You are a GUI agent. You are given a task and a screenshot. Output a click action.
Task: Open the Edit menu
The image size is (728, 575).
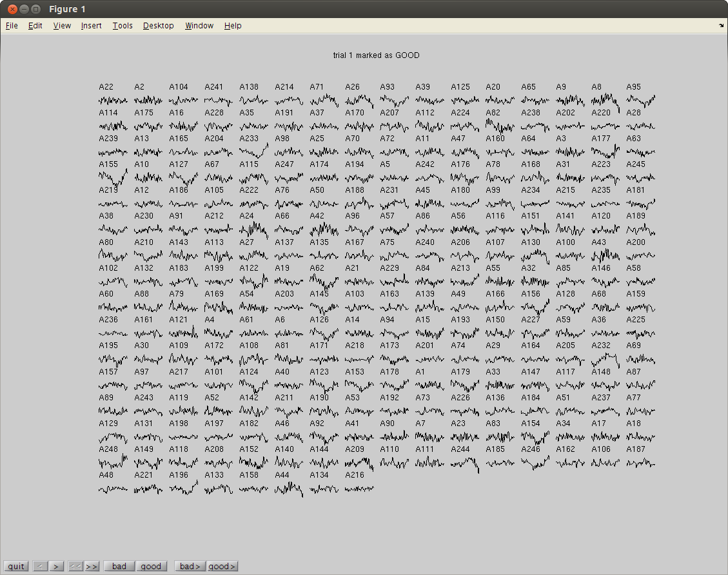point(35,26)
